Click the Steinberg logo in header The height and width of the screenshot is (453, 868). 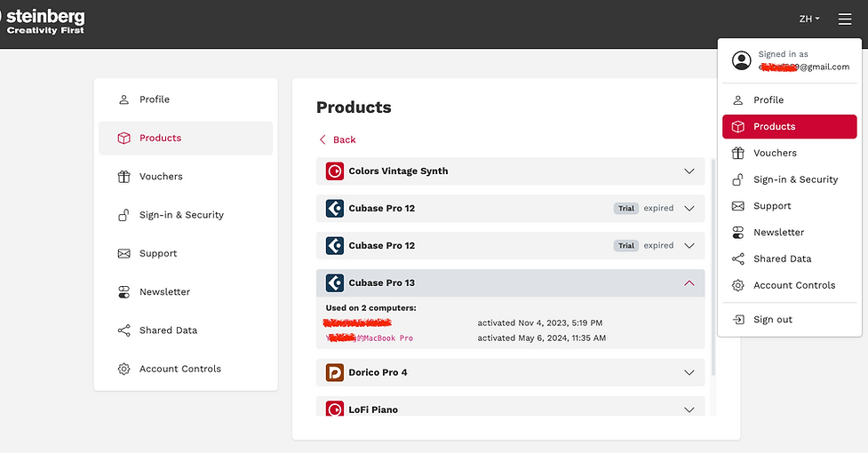tap(43, 22)
